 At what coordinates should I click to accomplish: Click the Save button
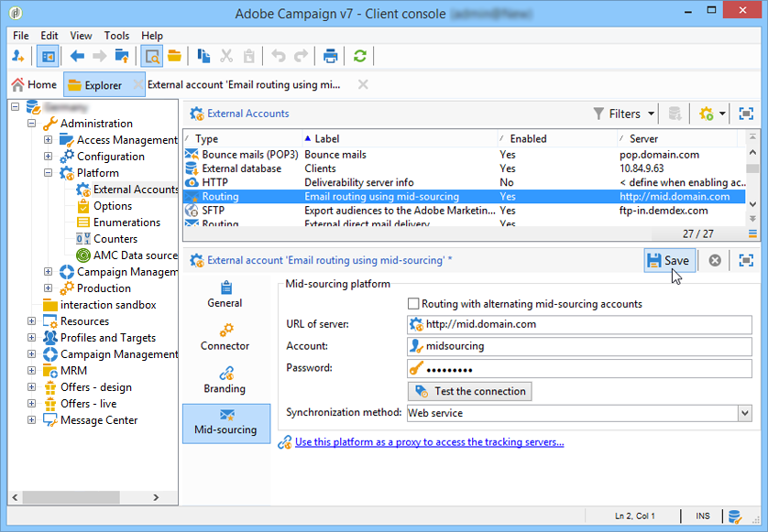[x=669, y=260]
